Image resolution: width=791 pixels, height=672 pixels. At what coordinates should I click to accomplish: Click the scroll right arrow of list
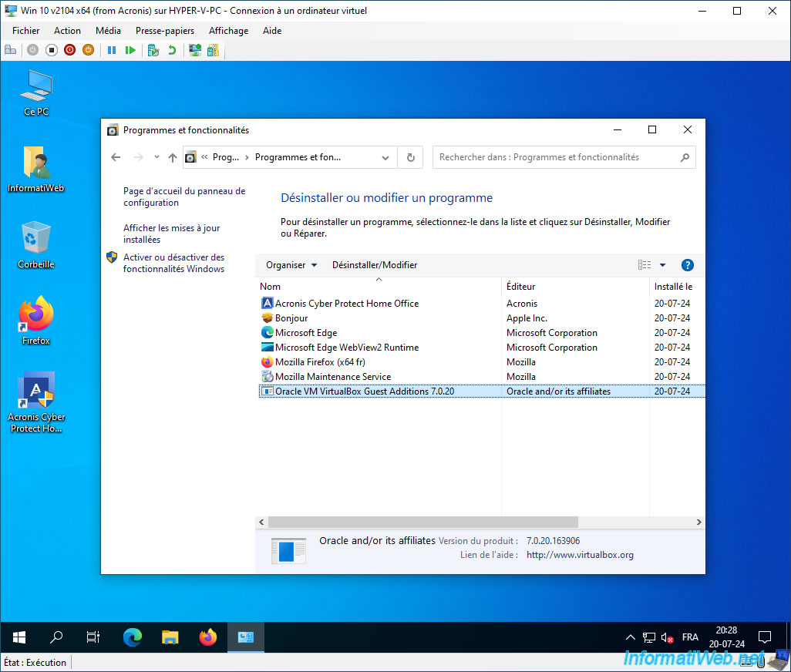coord(698,522)
